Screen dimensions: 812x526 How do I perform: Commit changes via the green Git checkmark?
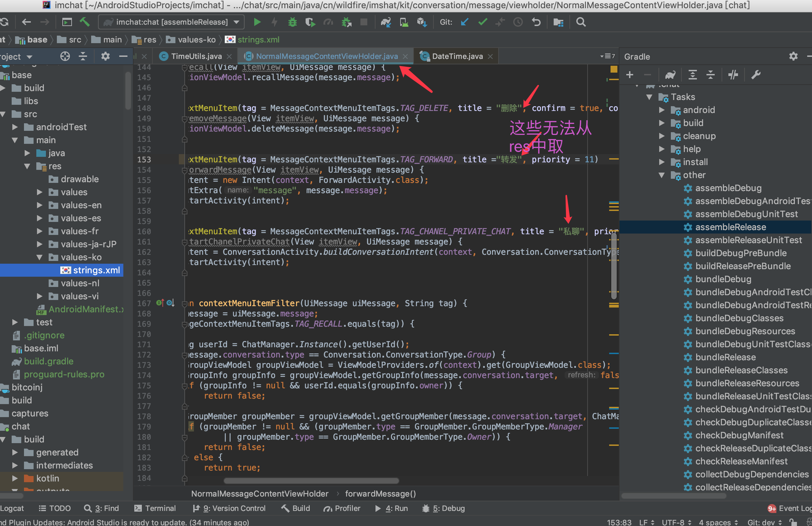[482, 22]
